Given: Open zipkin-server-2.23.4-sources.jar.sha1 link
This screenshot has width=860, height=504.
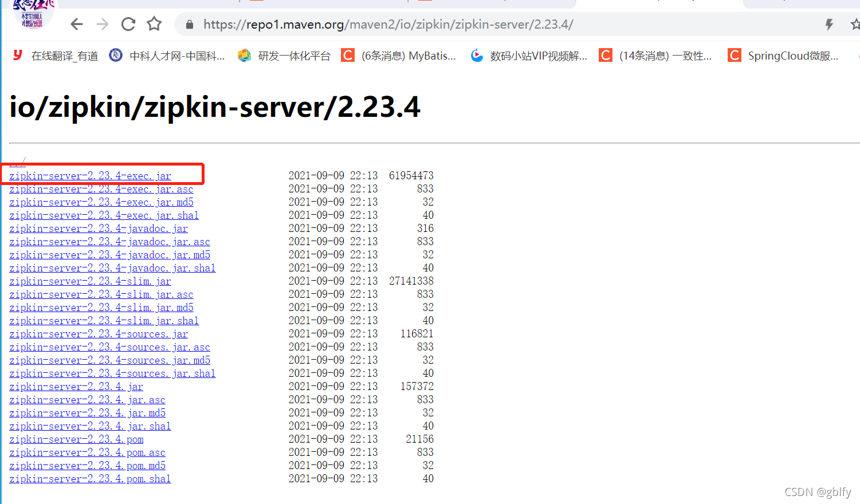Looking at the screenshot, I should coord(112,373).
